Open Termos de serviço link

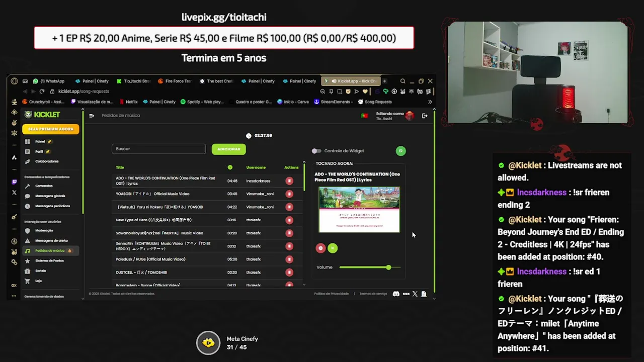coord(373,294)
